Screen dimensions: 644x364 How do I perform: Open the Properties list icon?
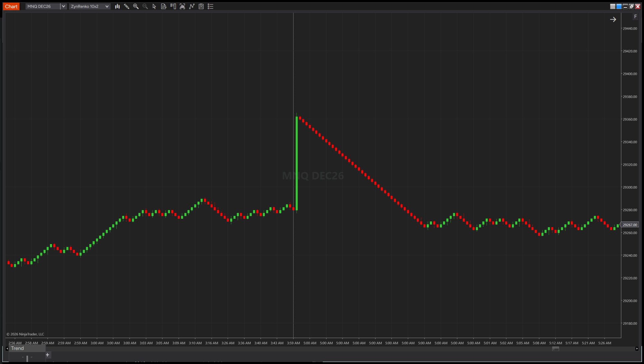[x=211, y=6]
